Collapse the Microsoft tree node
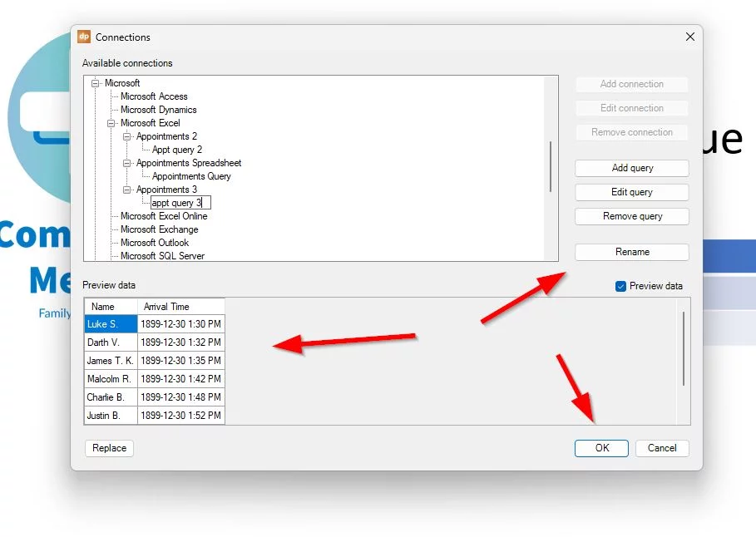 [x=96, y=83]
